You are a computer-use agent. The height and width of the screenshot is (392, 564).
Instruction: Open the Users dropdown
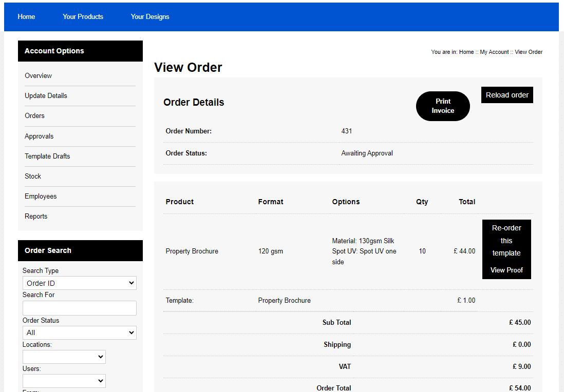tap(64, 381)
